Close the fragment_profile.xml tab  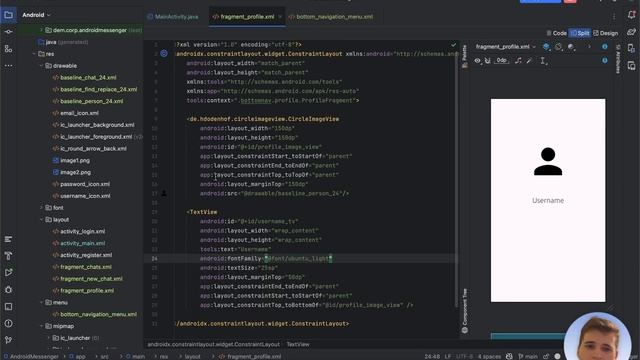tap(280, 17)
